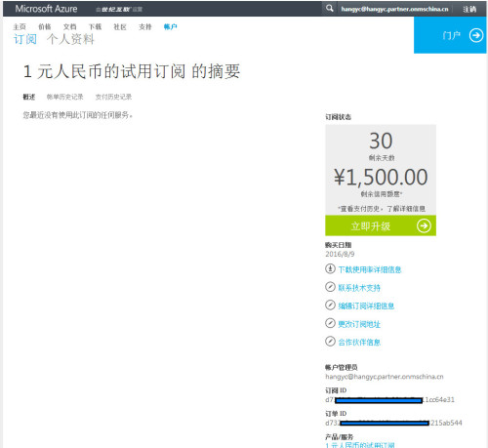Click the 订阅 ID value text
The height and width of the screenshot is (448, 488).
tap(389, 399)
